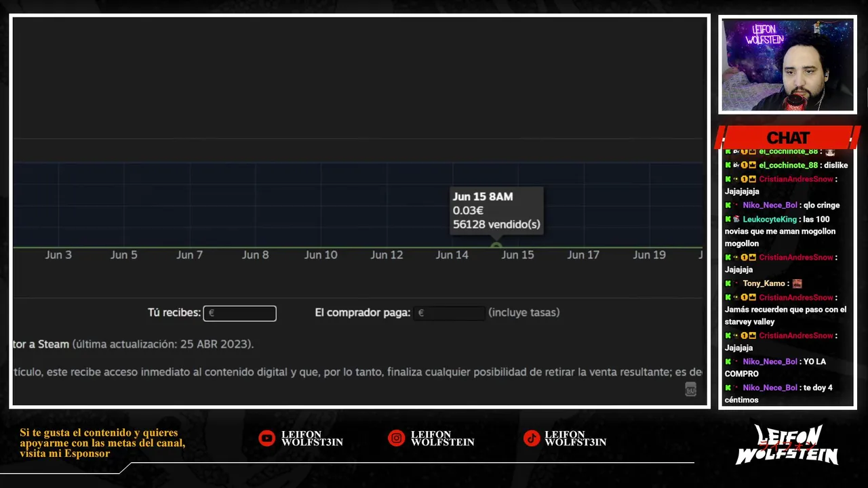The image size is (868, 488).
Task: Click the CHAT panel header
Action: [787, 138]
